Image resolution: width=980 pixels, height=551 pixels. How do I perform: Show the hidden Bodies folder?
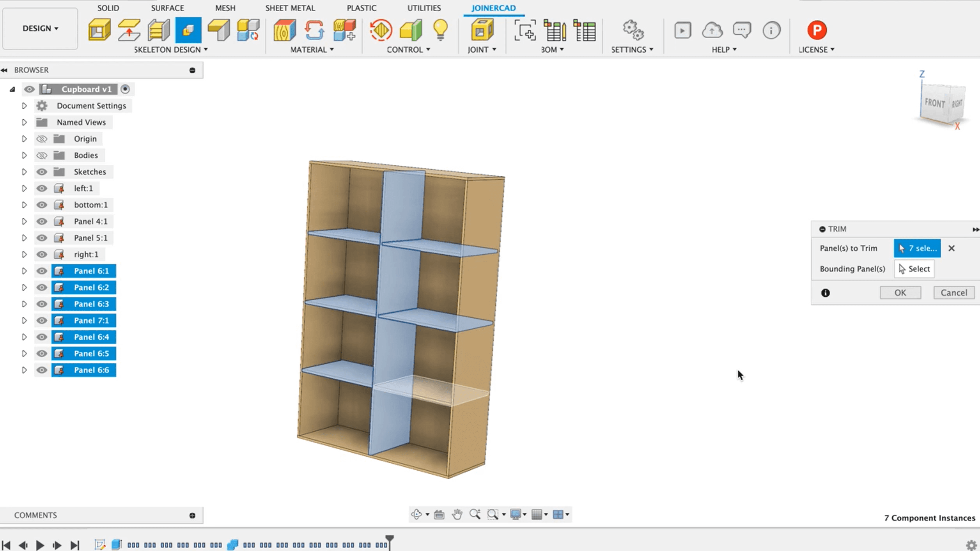42,155
